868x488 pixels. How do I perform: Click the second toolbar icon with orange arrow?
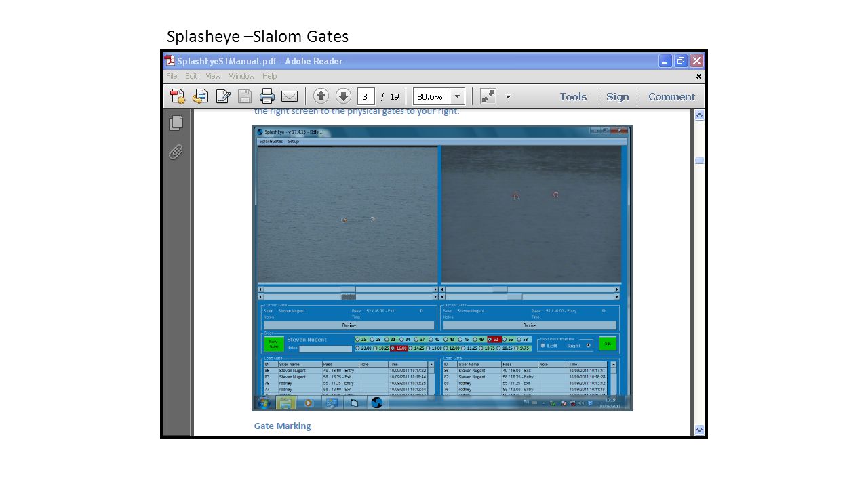pyautogui.click(x=200, y=96)
